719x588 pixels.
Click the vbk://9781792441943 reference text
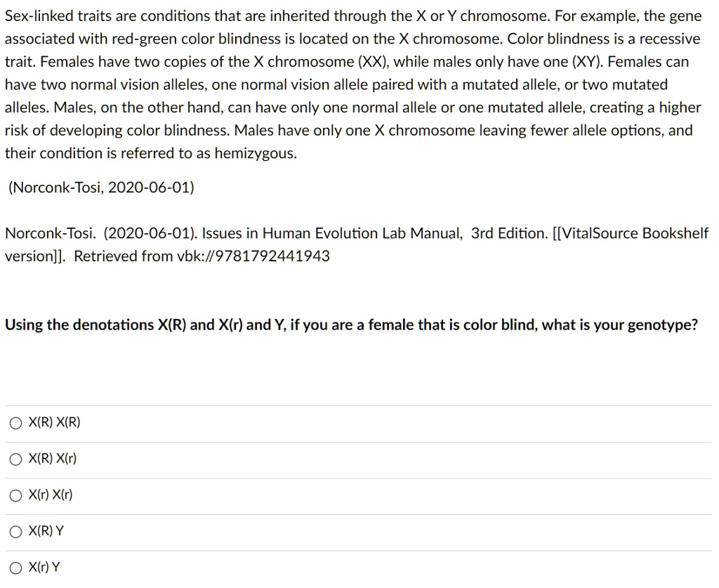(x=253, y=256)
